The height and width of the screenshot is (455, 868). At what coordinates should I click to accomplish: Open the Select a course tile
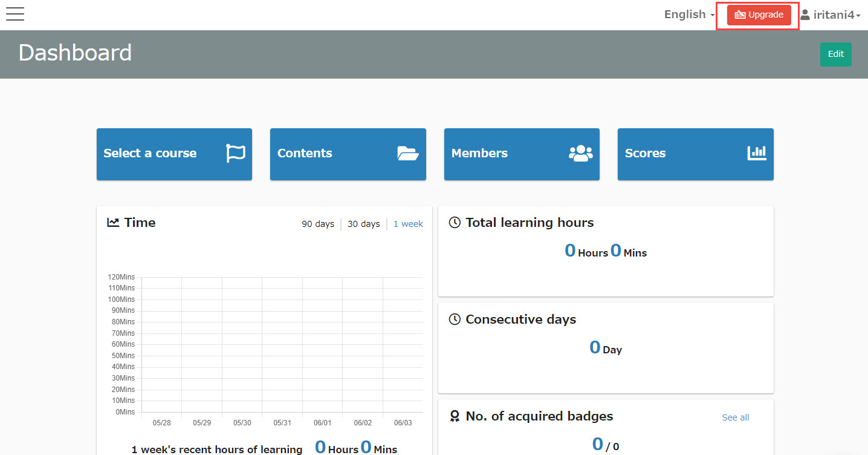pyautogui.click(x=157, y=154)
